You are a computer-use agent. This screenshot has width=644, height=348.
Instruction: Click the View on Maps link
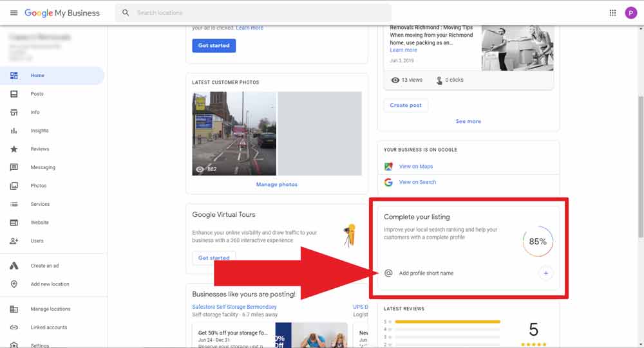pos(416,167)
